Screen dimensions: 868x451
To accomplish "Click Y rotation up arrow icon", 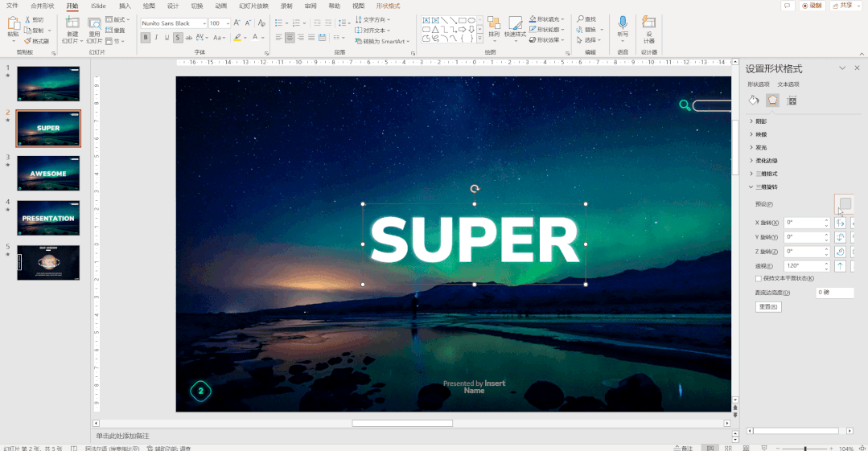I will (841, 237).
